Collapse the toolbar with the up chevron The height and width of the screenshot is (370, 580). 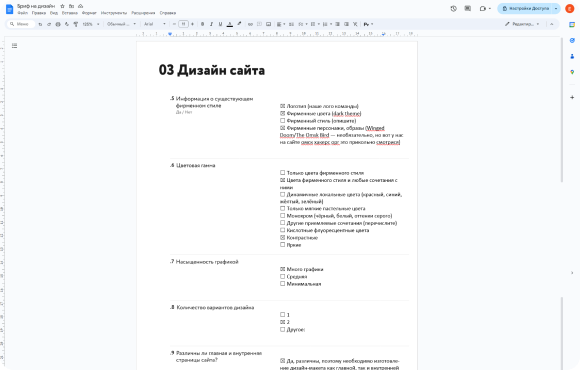552,24
